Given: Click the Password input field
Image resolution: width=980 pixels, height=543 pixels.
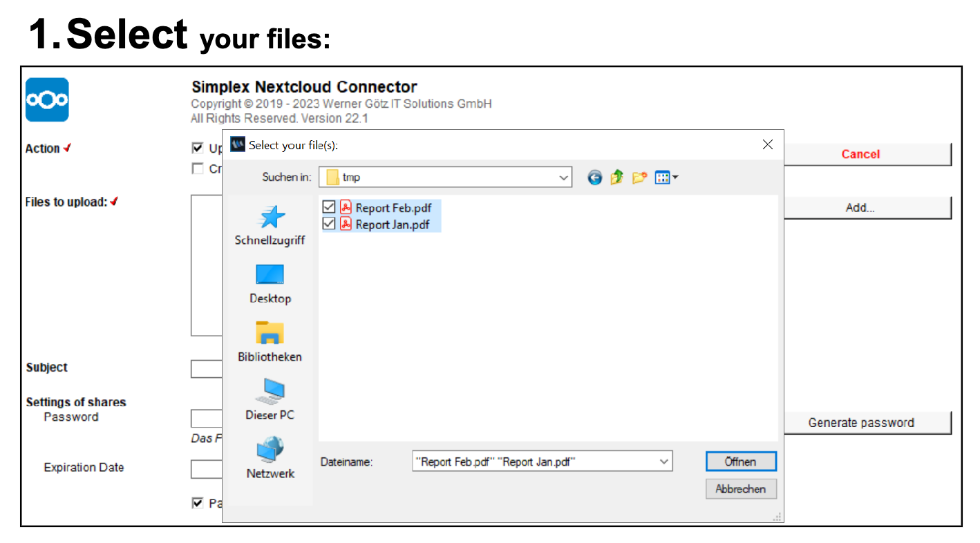Looking at the screenshot, I should pos(206,418).
